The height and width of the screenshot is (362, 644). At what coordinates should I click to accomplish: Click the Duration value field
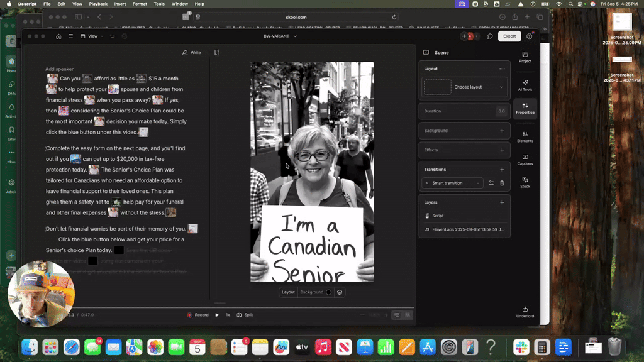click(x=501, y=111)
